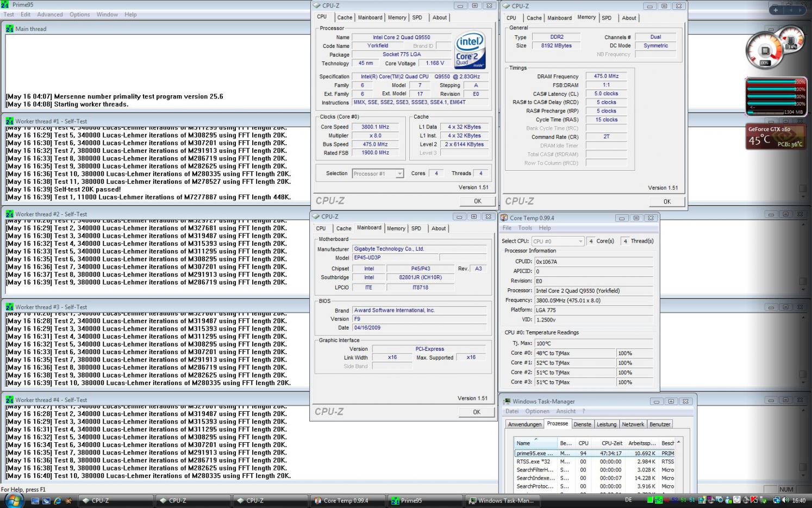Open the Test menu in Prime95
812x508 pixels.
[9, 15]
